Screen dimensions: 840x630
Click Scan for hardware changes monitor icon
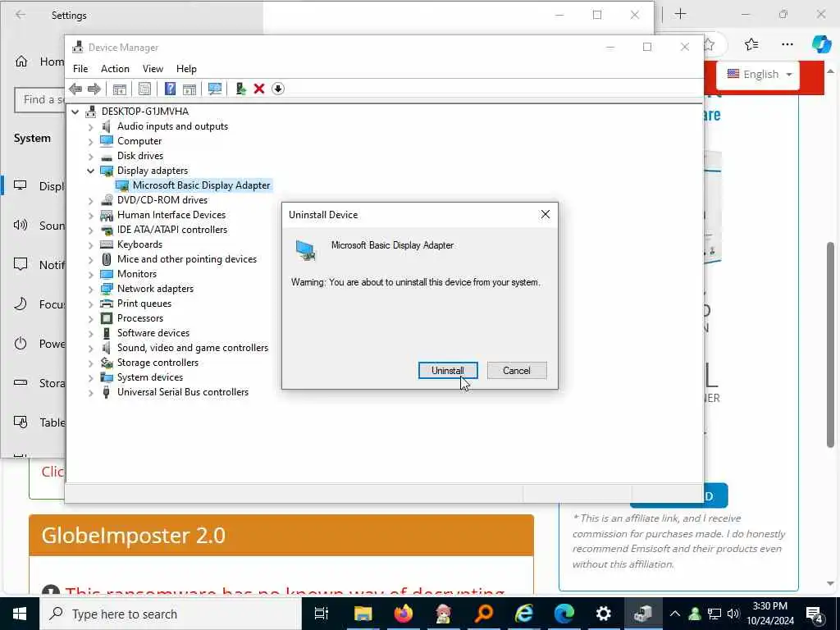(215, 89)
